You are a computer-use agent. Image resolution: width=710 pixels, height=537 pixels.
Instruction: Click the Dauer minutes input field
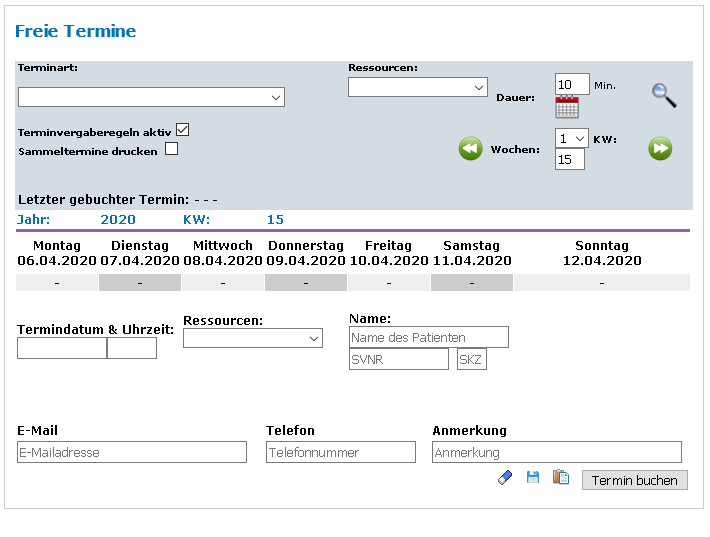[x=572, y=84]
